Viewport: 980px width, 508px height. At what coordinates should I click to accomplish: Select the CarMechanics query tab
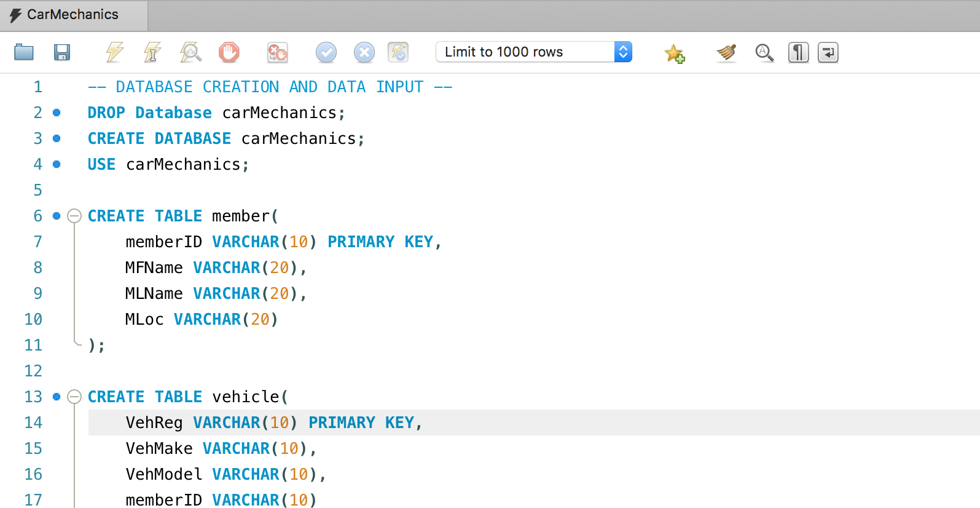[x=73, y=15]
